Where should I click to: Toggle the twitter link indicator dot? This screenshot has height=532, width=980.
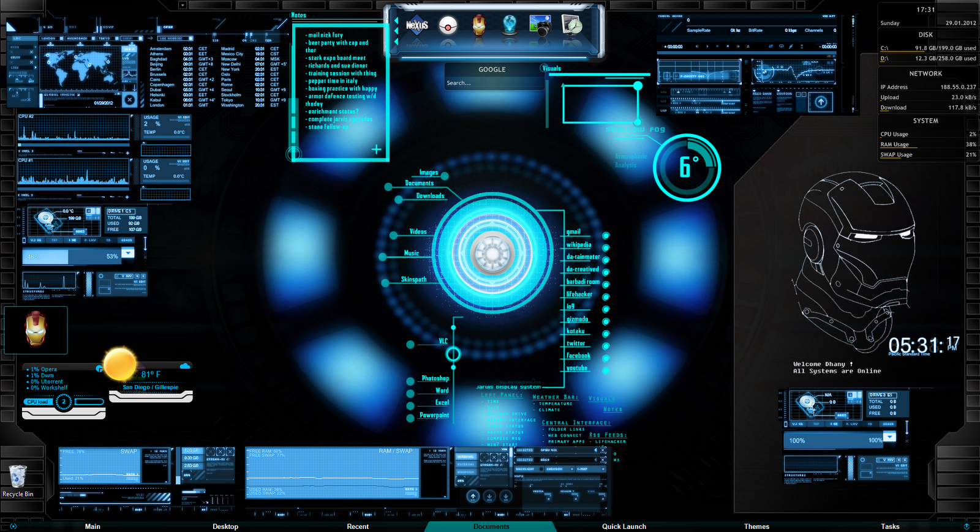(606, 346)
